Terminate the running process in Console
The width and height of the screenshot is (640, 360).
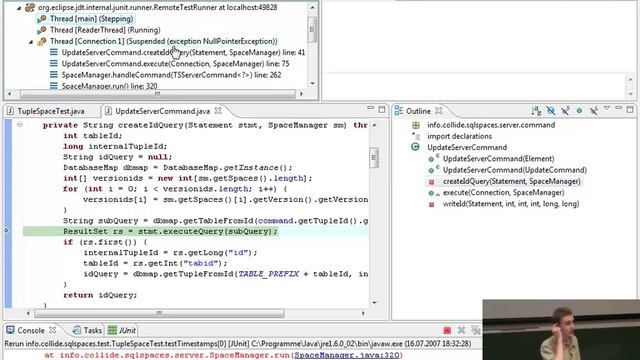[x=447, y=330]
